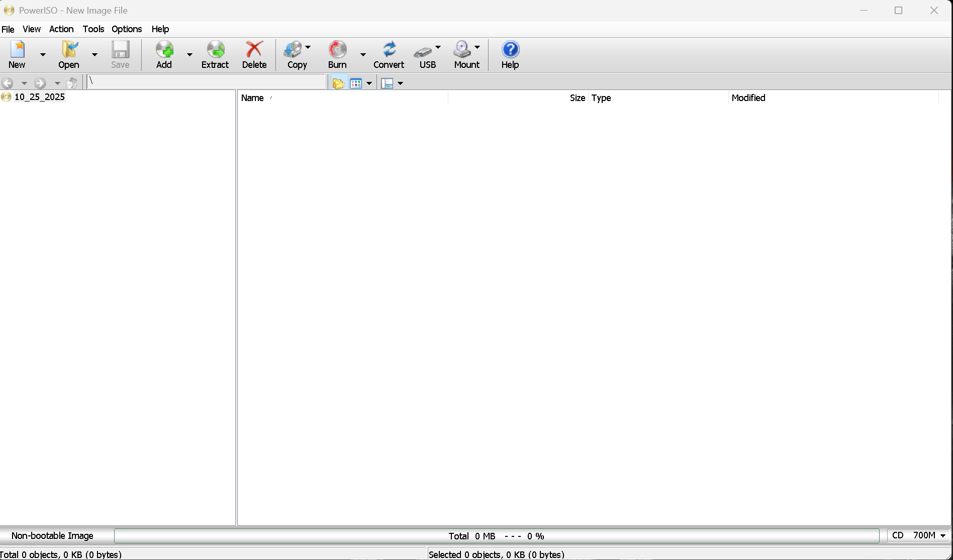Click the Non-bootable Image status label
The height and width of the screenshot is (560, 953).
(52, 536)
